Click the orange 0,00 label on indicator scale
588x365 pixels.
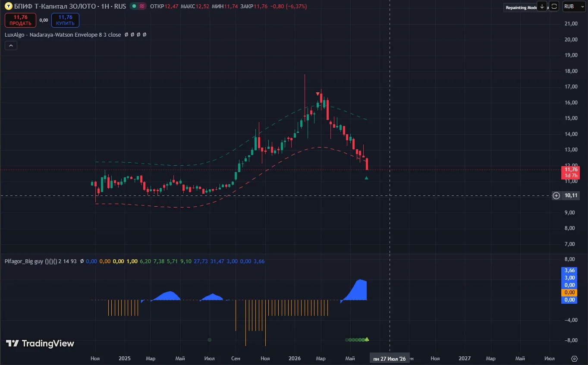[569, 293]
